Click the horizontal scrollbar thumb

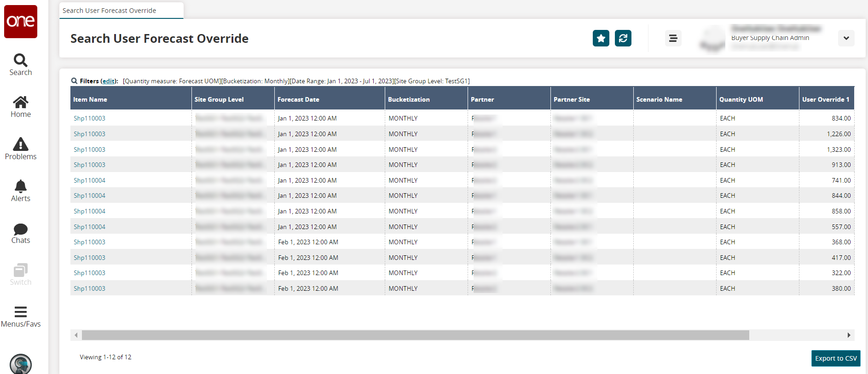[x=415, y=335]
